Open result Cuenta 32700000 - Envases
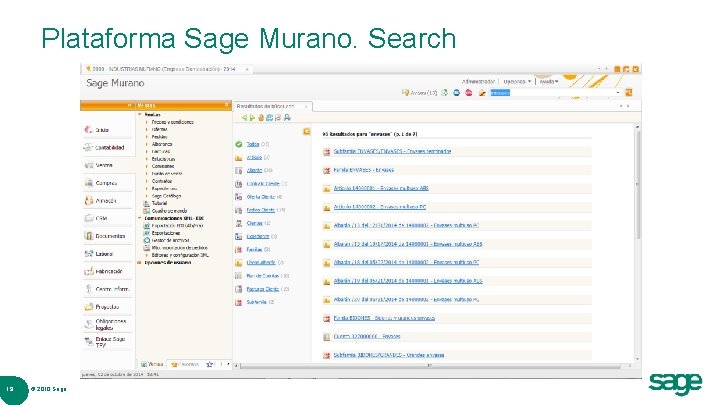The width and height of the screenshot is (720, 405). coord(366,337)
